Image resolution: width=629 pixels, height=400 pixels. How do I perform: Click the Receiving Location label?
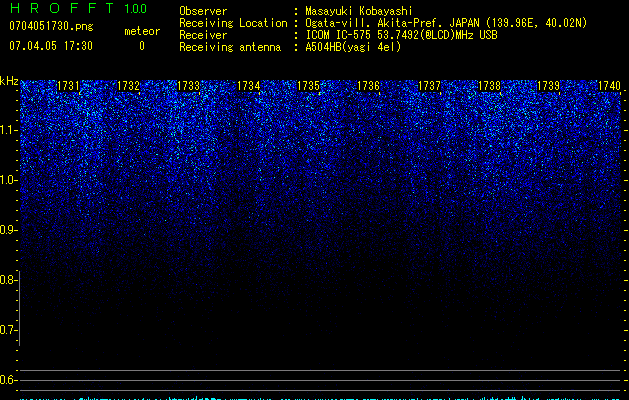[x=233, y=23]
